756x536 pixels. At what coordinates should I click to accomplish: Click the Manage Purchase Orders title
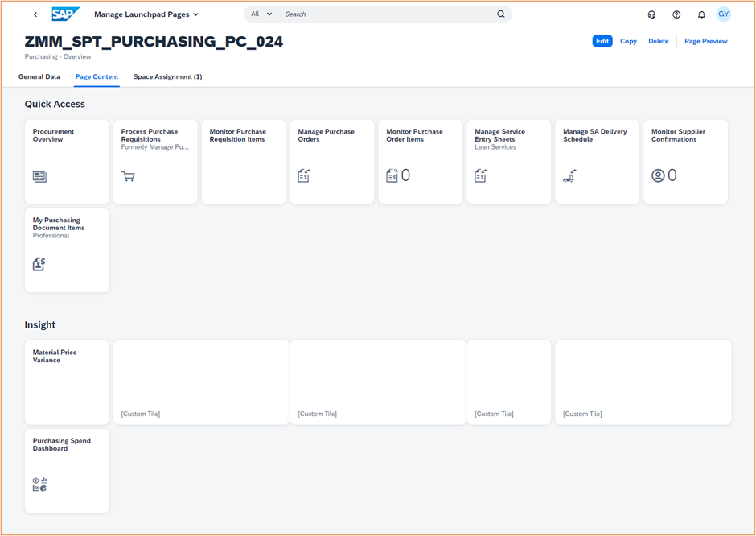point(326,135)
